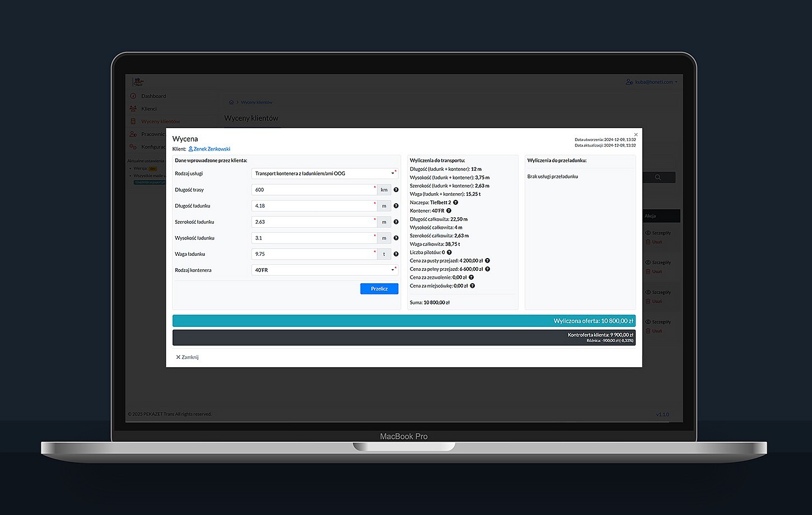Select the Klienci people icon
This screenshot has height=515, width=812.
coord(133,109)
